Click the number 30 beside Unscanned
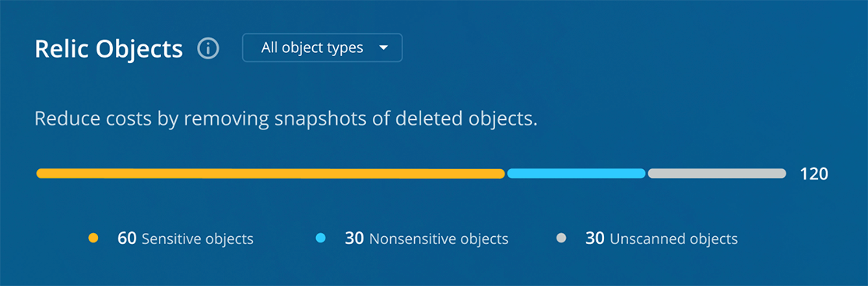Screen dimensions: 868x286 point(595,239)
